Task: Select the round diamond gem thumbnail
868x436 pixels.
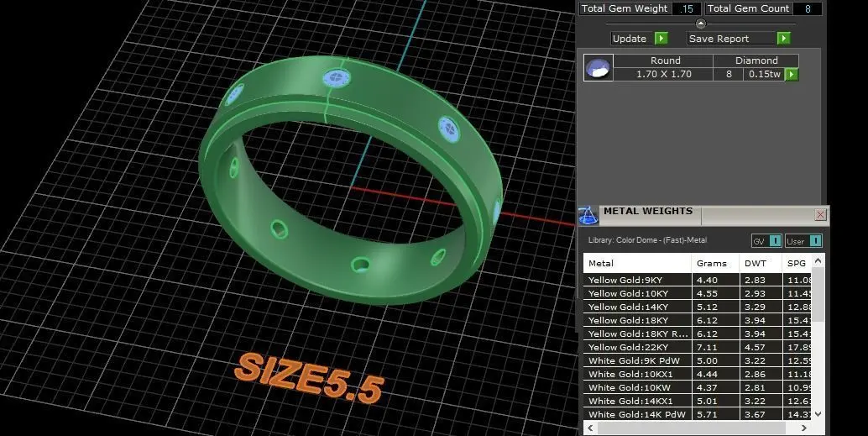Action: 598,67
